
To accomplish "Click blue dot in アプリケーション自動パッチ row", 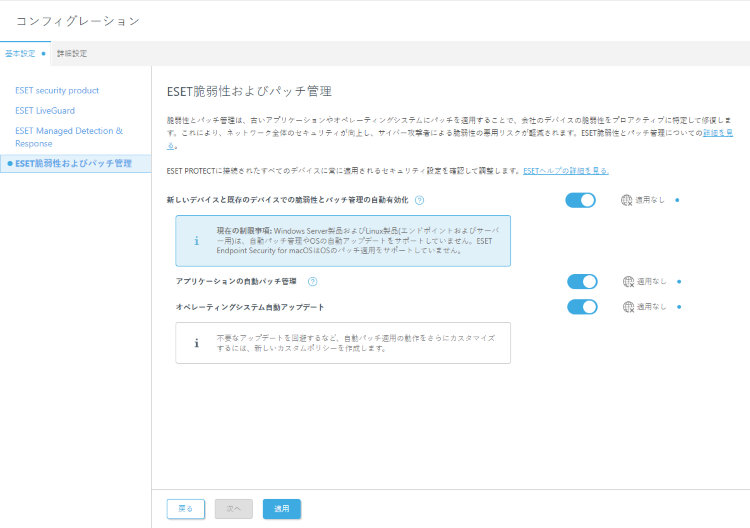I will 679,282.
